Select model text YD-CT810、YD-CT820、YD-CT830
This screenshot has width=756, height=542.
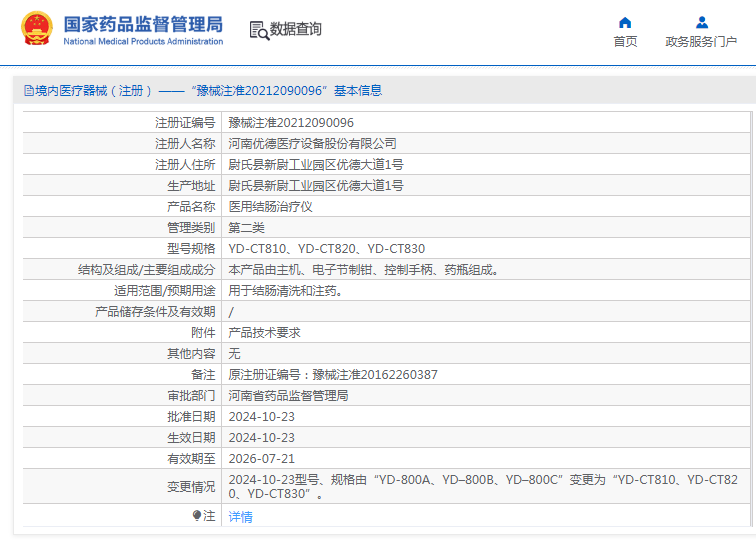coord(326,249)
